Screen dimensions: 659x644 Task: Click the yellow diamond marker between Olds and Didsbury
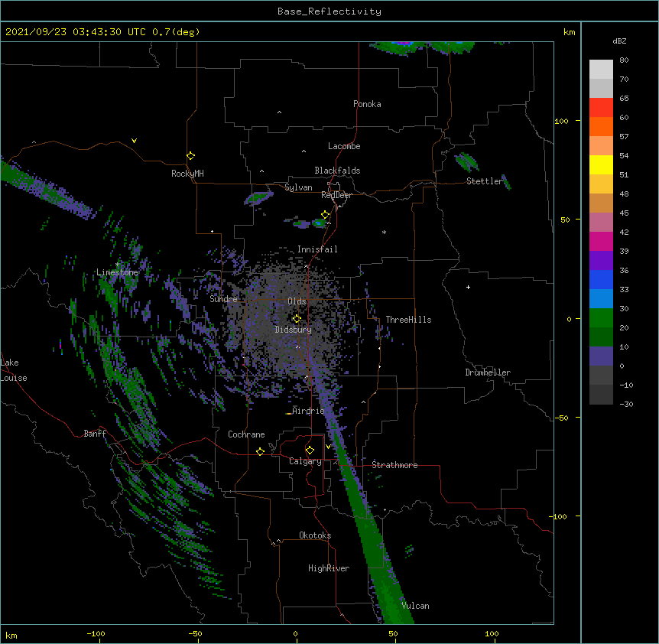297,318
